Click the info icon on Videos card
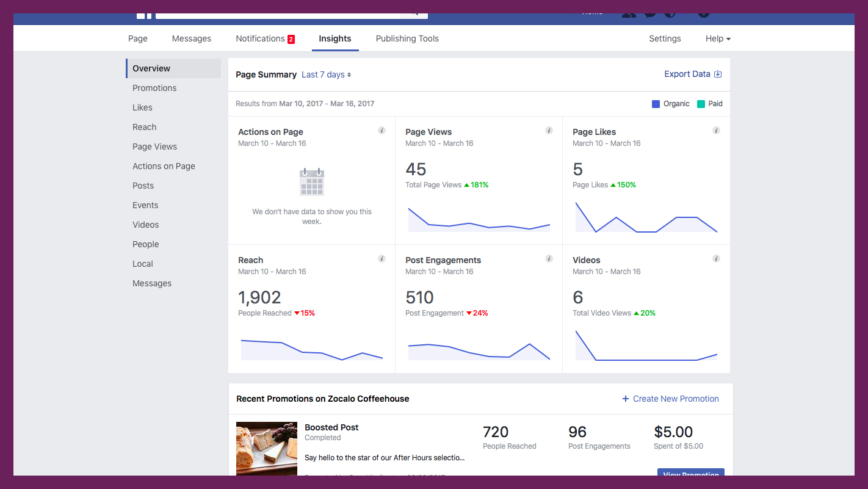The width and height of the screenshot is (868, 489). [716, 259]
